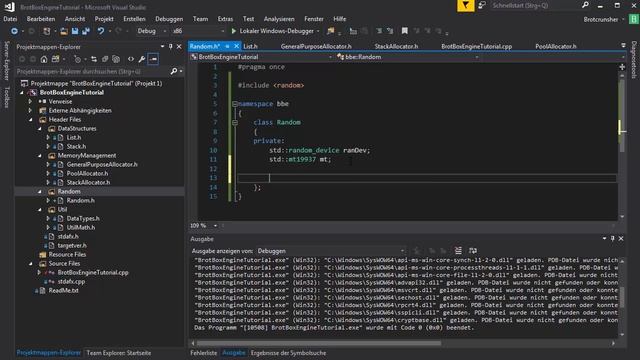
Task: Expand the Externe Abhängigkeiten node
Action: [x=30, y=111]
